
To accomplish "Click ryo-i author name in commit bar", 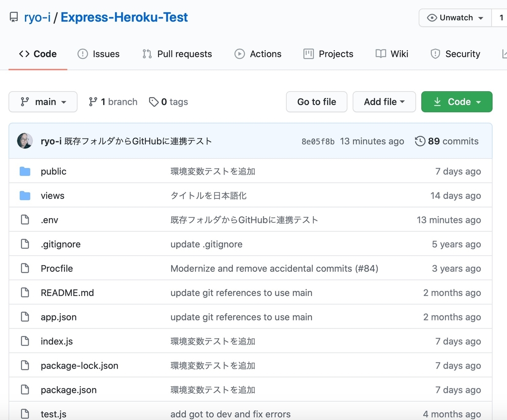I will point(51,141).
